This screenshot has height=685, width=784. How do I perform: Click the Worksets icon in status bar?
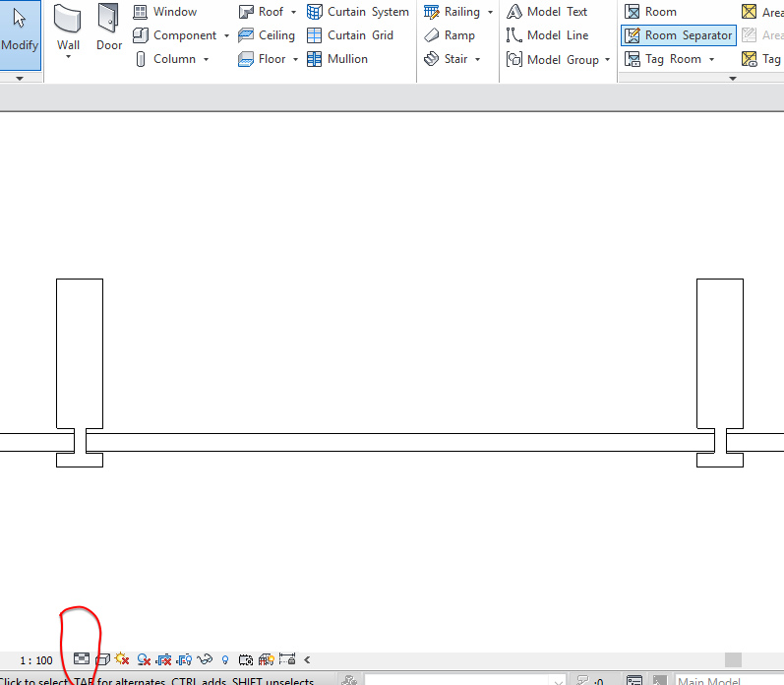coord(349,680)
